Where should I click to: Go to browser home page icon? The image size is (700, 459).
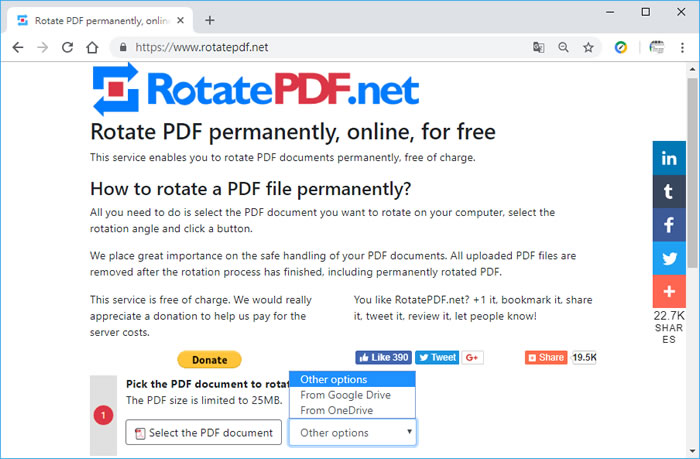point(92,47)
